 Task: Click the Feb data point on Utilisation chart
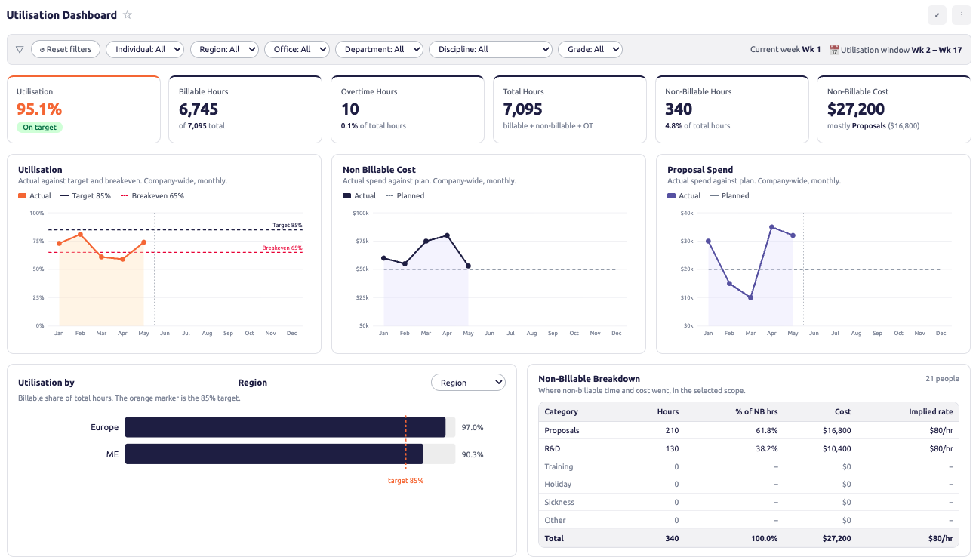pos(80,234)
